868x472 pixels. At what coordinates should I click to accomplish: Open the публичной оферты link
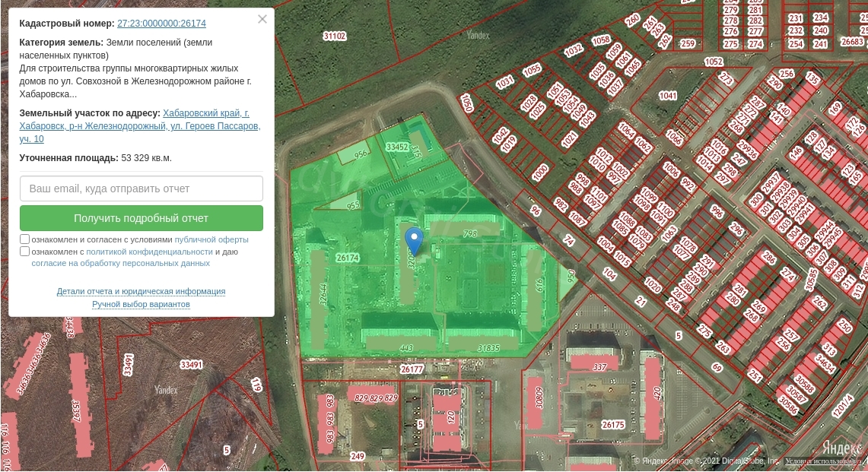point(211,239)
